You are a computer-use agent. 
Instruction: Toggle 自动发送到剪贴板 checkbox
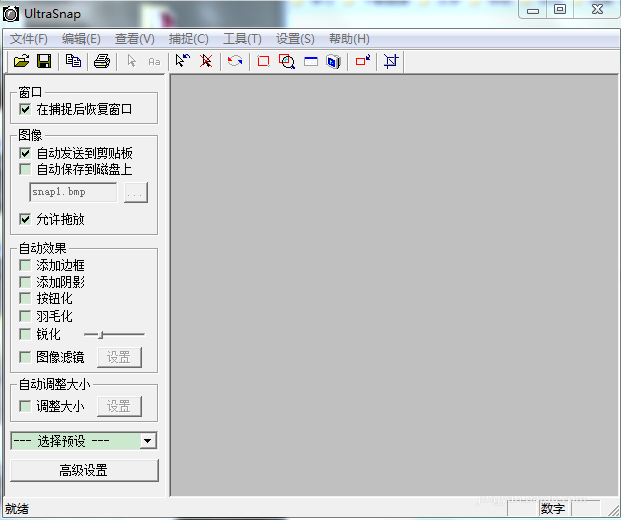tap(25, 153)
